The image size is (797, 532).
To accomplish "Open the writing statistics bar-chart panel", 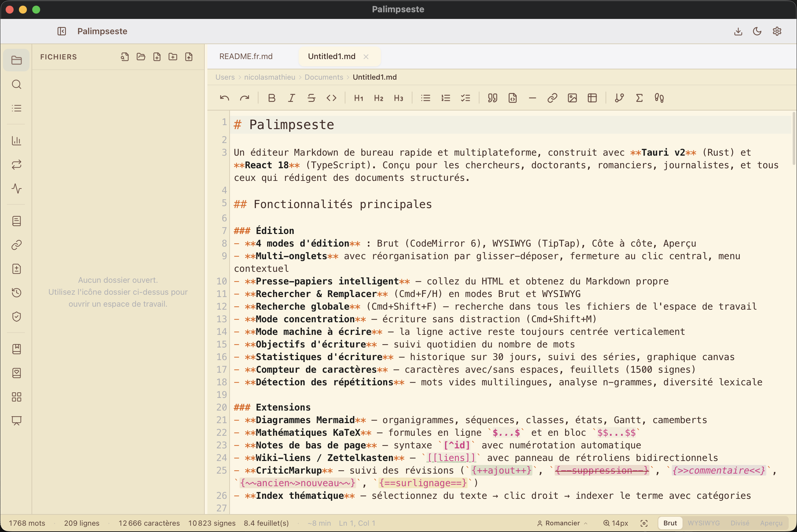I will [16, 140].
